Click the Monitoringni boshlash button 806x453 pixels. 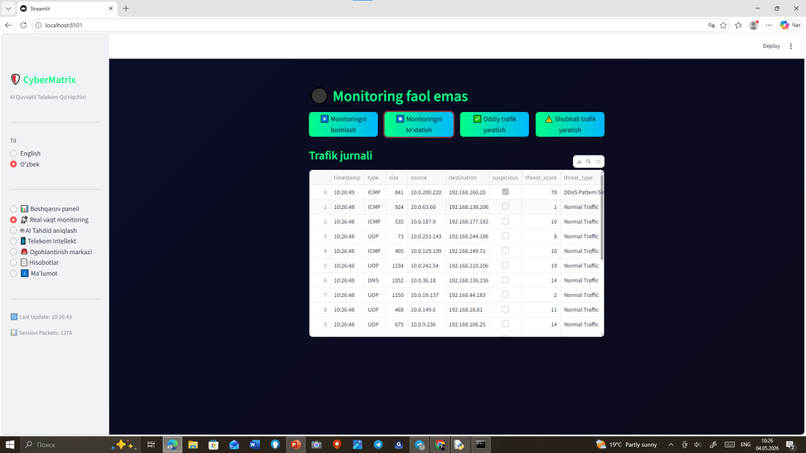(x=343, y=124)
